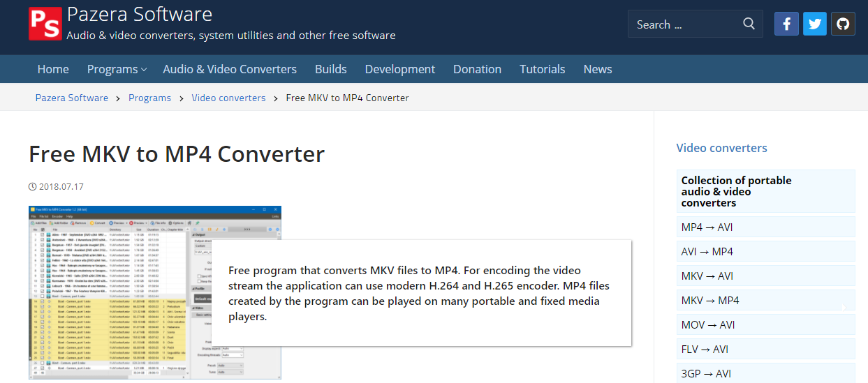Click the program description paragraph
Screen dimensions: 868x383
coord(419,293)
